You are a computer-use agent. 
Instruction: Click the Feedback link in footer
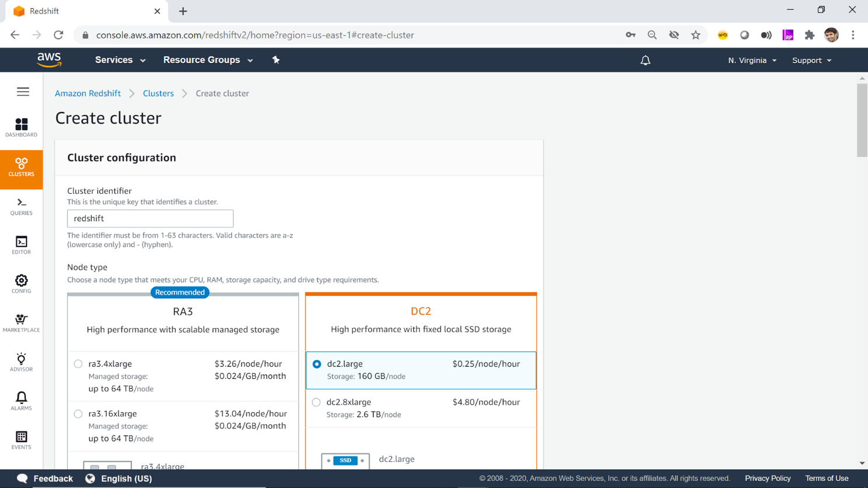click(53, 479)
